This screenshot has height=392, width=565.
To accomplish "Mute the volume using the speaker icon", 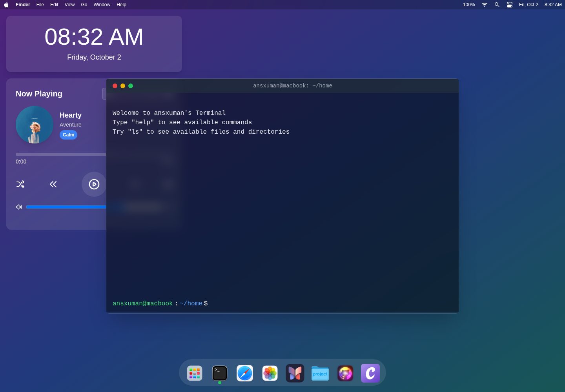I will pyautogui.click(x=19, y=207).
